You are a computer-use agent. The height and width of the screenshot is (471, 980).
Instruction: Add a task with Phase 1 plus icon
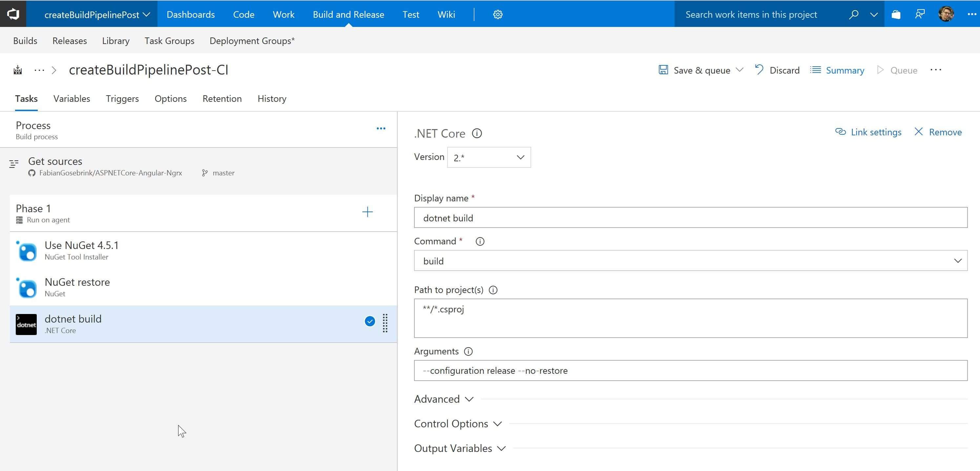pyautogui.click(x=367, y=212)
